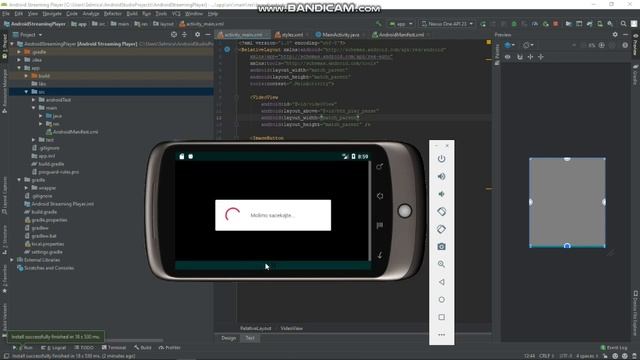Raise emulator volume with the volume up icon

[441, 176]
